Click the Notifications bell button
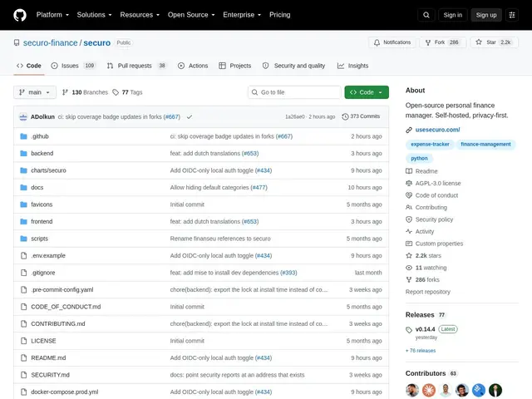The image size is (532, 399). point(392,42)
